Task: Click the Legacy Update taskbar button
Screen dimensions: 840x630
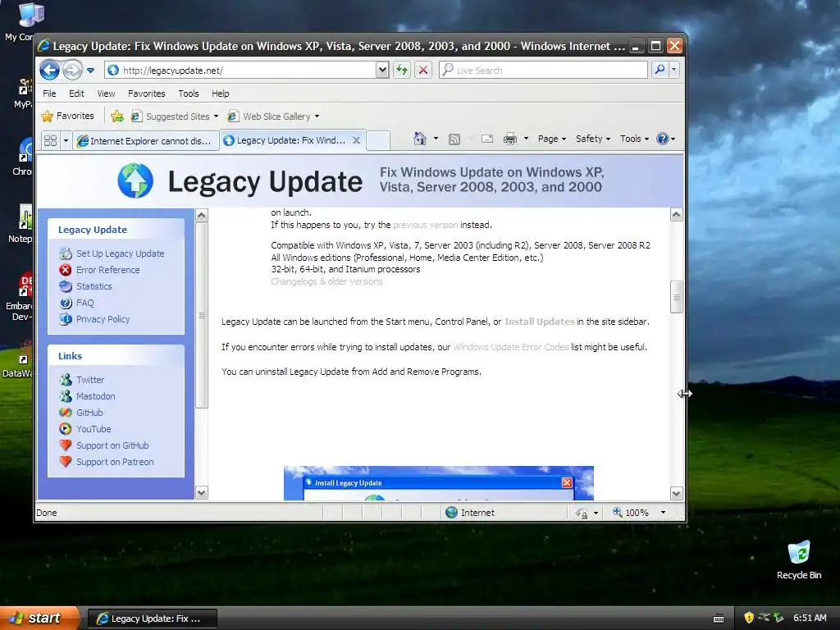Action: pos(152,619)
